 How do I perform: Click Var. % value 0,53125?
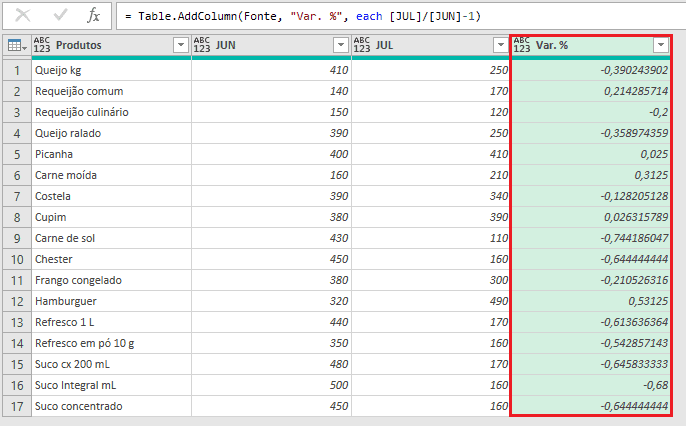[591, 301]
